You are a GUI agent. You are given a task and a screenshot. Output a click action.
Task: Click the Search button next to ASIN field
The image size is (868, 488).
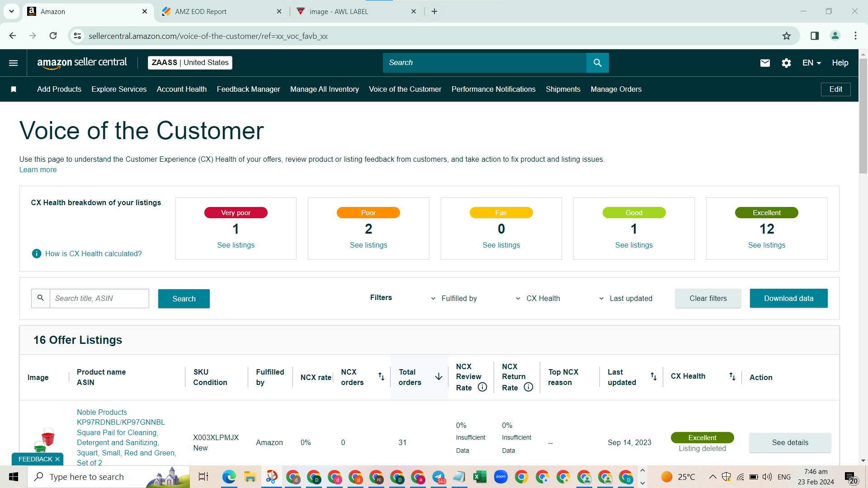[x=184, y=299]
